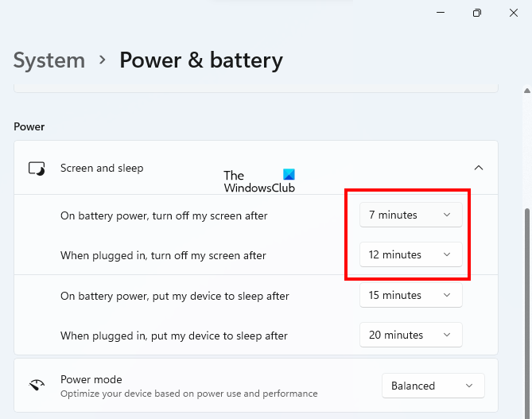532x419 pixels.
Task: Click the Power section heading
Action: [x=29, y=126]
